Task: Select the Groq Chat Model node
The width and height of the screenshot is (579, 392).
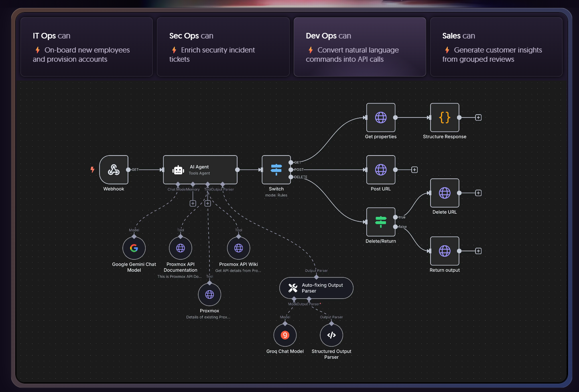Action: [x=285, y=335]
